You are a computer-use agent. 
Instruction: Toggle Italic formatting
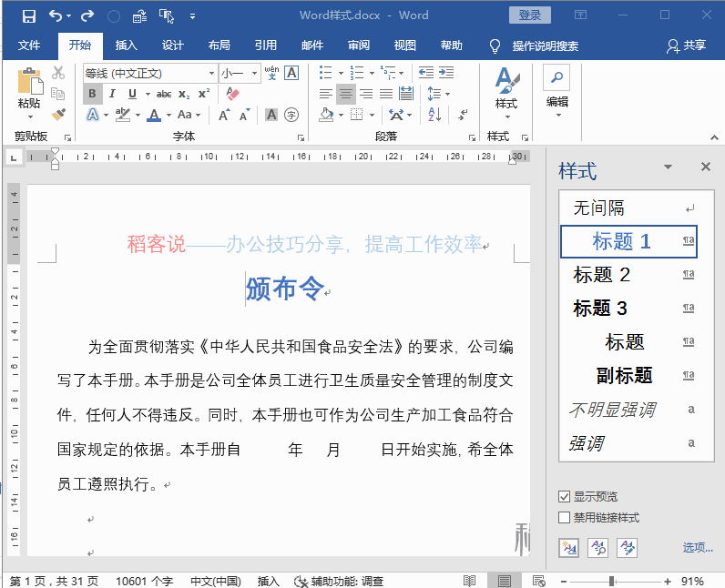point(112,94)
